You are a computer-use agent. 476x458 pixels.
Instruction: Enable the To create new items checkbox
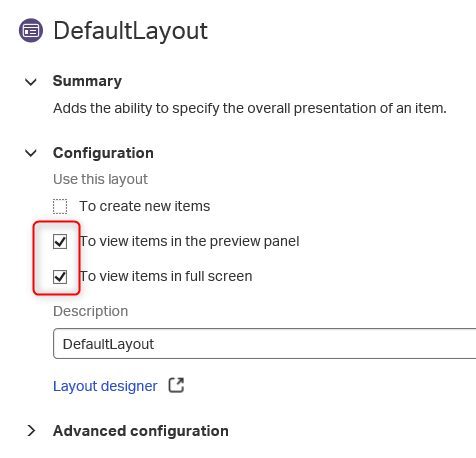click(60, 206)
